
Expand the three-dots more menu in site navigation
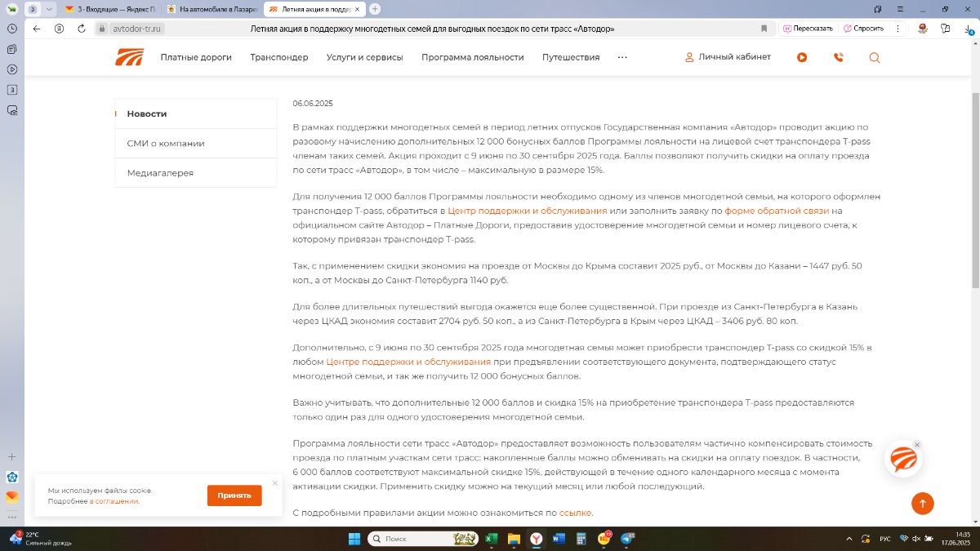tap(622, 57)
